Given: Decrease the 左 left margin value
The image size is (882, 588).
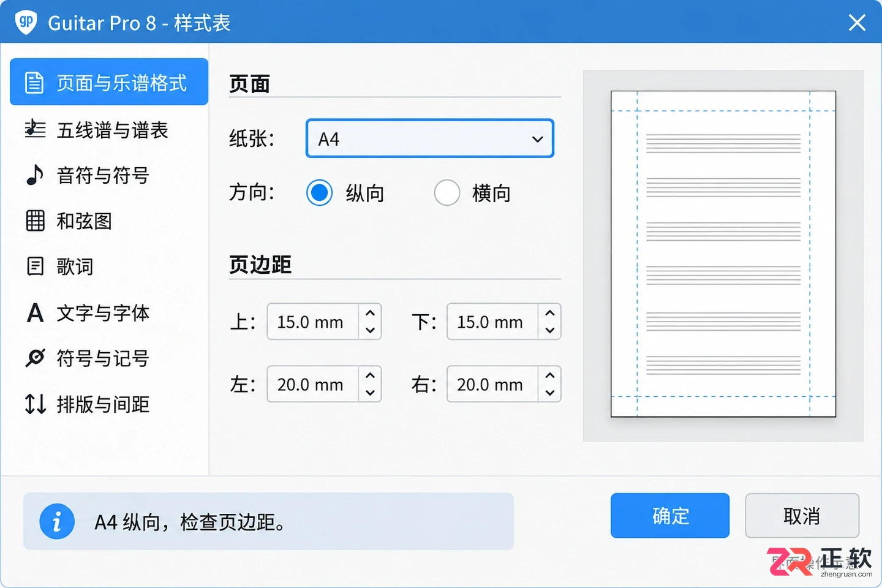Looking at the screenshot, I should [x=370, y=393].
